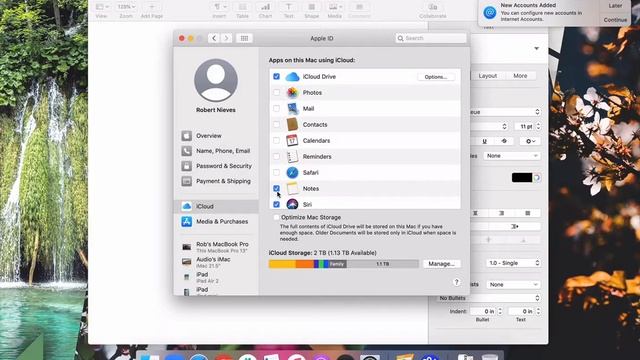Show all preferences with the grid button

[x=244, y=38]
